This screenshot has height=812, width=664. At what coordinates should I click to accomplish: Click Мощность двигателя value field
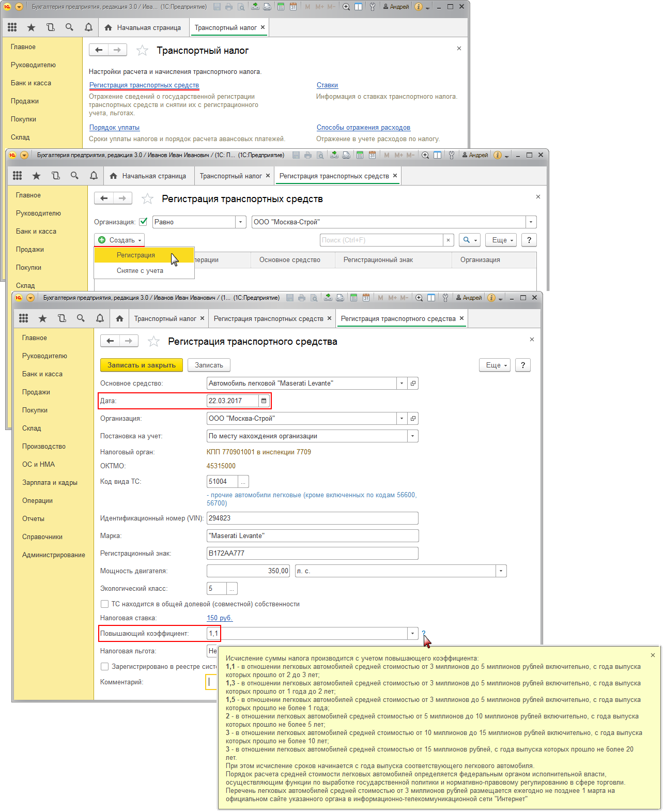click(249, 571)
